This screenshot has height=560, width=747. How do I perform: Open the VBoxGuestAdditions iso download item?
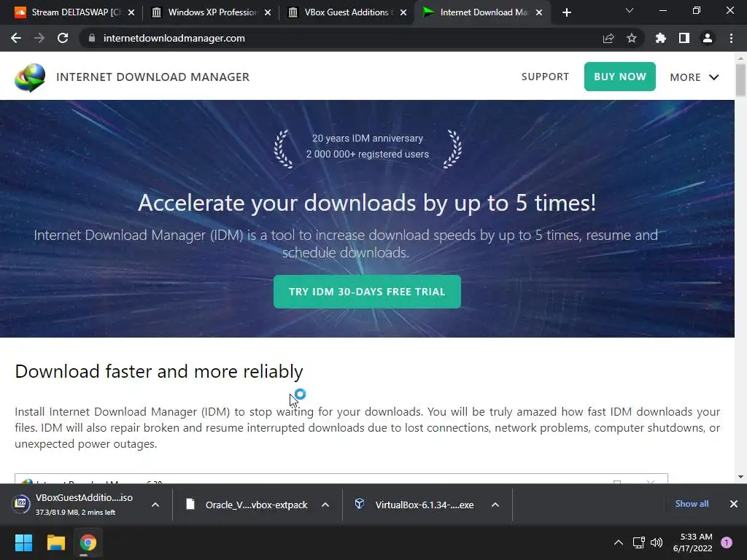click(x=76, y=505)
